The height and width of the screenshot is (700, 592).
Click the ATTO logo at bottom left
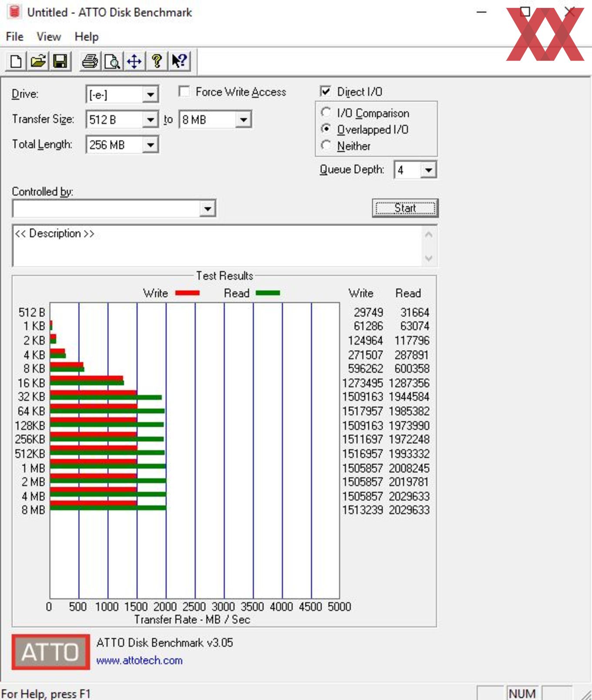coord(50,652)
